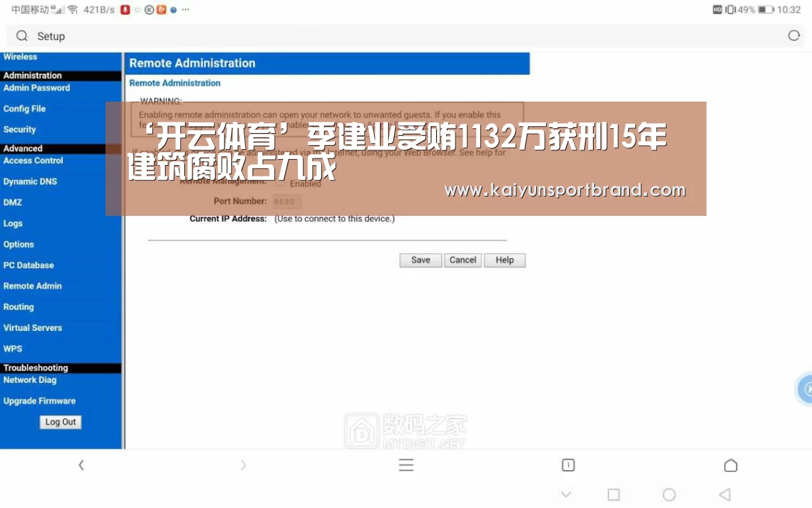Viewport: 812px width, 508px height.
Task: Open Android recent apps square
Action: coord(614,495)
